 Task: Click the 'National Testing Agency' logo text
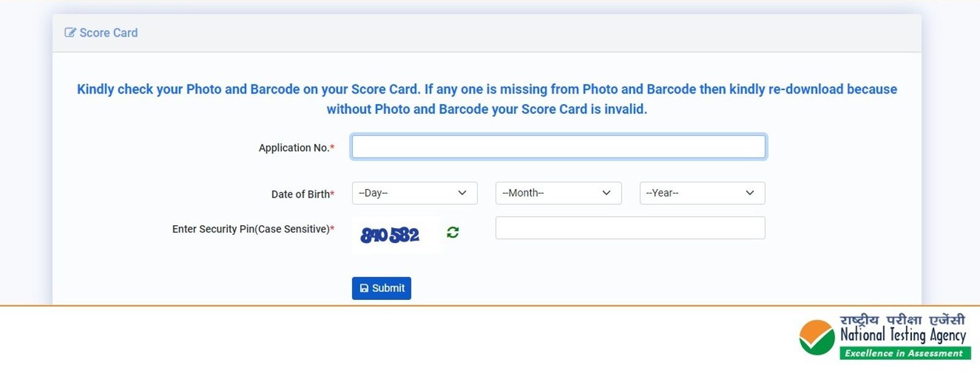(903, 335)
